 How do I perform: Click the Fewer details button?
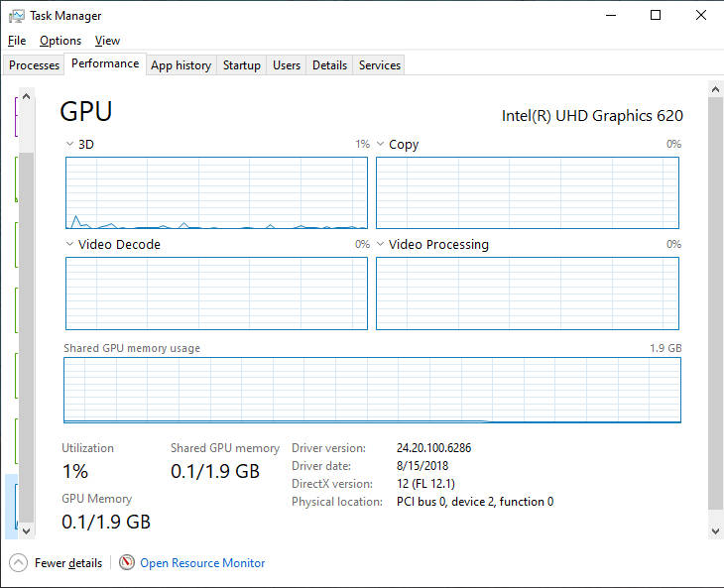(67, 563)
